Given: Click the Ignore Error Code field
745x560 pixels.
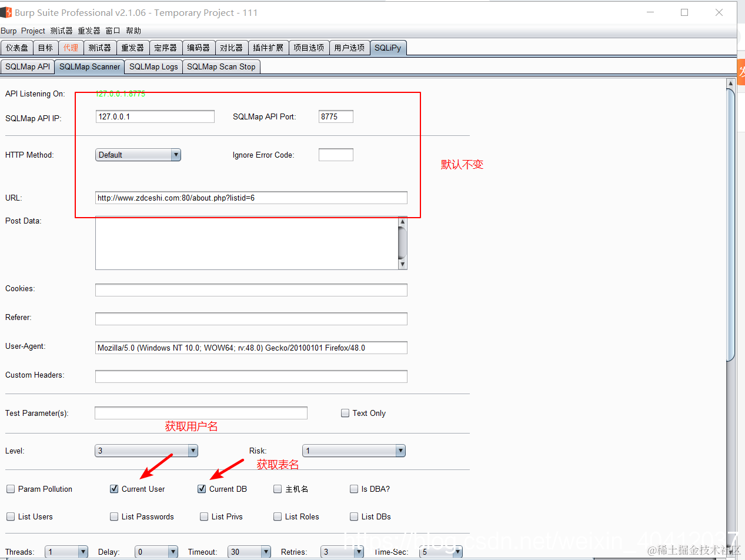Looking at the screenshot, I should pyautogui.click(x=336, y=155).
